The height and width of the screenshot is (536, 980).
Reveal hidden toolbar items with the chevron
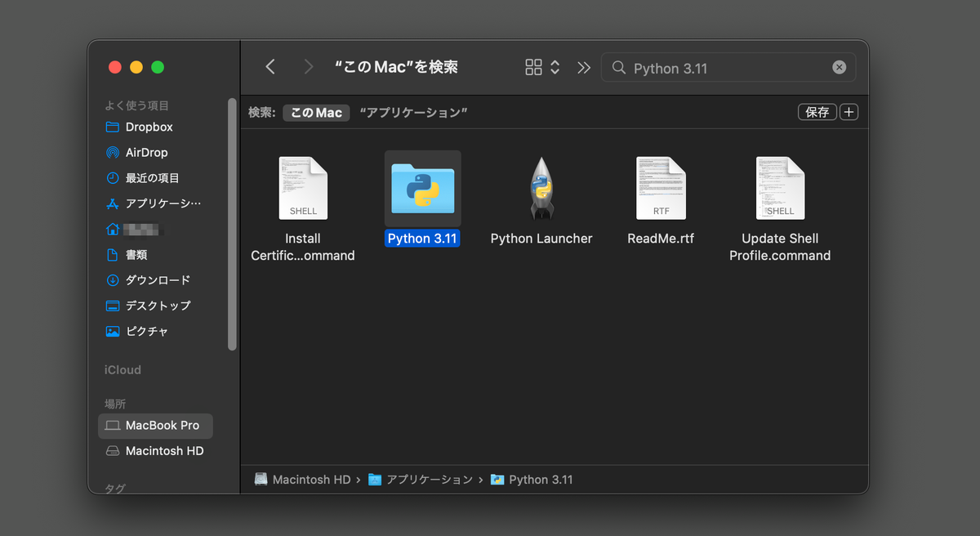click(x=583, y=67)
